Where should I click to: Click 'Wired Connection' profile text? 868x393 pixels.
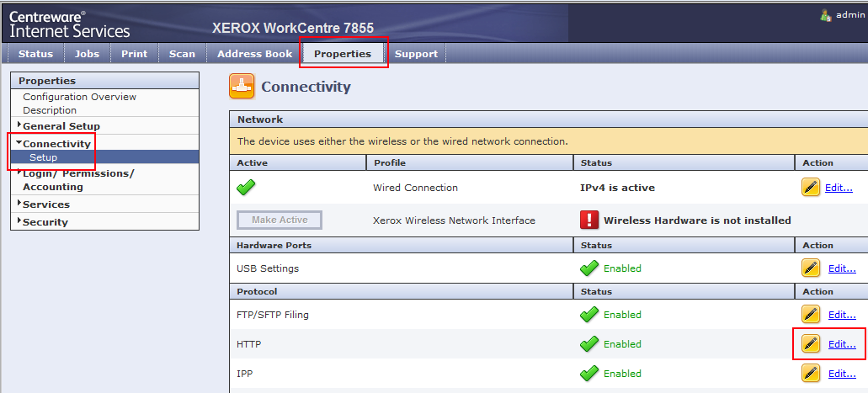click(x=416, y=188)
